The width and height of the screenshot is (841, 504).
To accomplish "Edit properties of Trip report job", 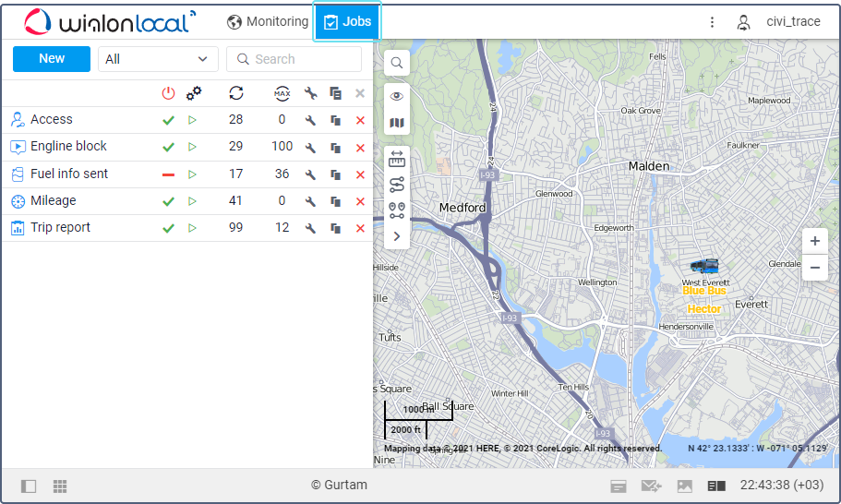I will 310,228.
